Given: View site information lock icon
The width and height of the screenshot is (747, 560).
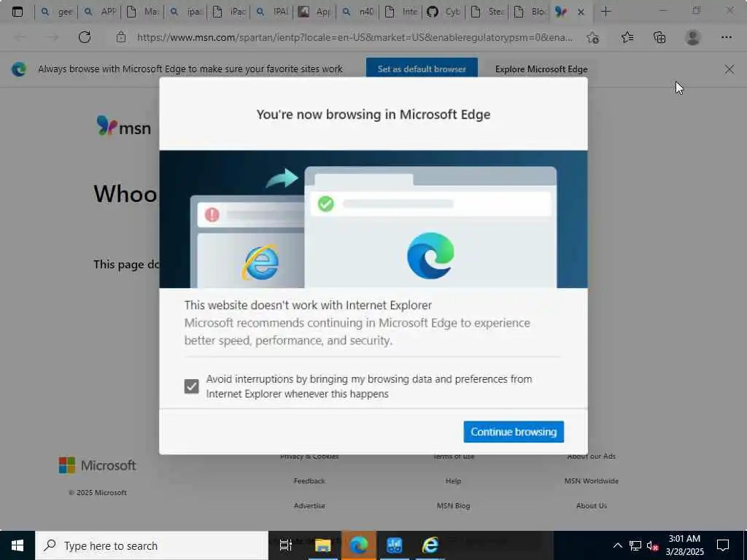Looking at the screenshot, I should point(121,37).
